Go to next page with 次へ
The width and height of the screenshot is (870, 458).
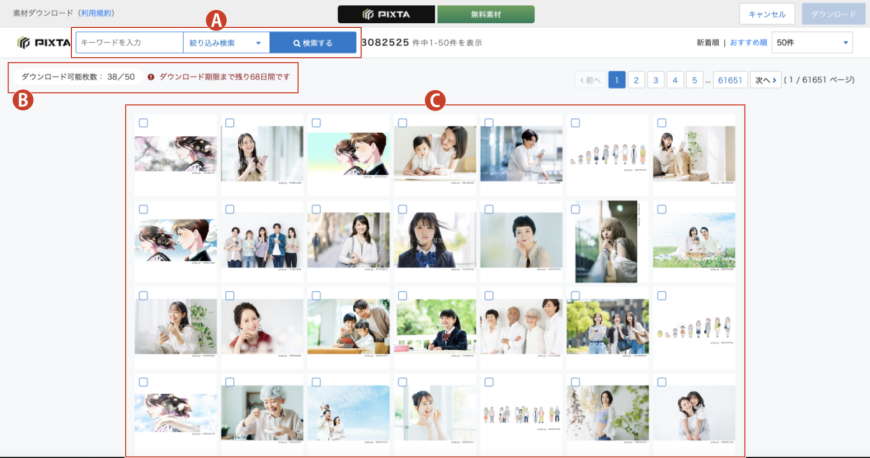765,80
